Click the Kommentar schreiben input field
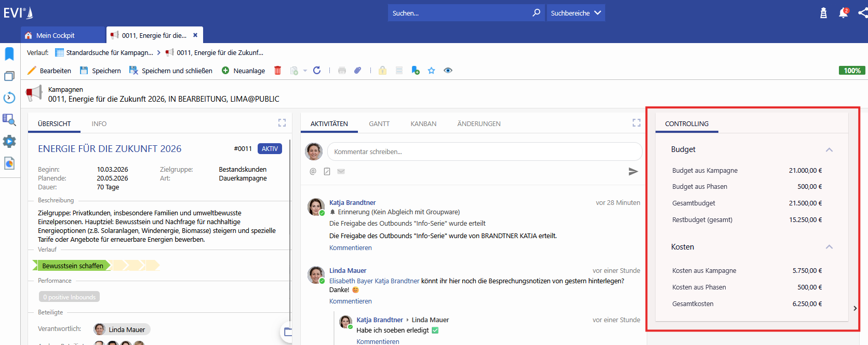This screenshot has height=345, width=868. coord(484,152)
